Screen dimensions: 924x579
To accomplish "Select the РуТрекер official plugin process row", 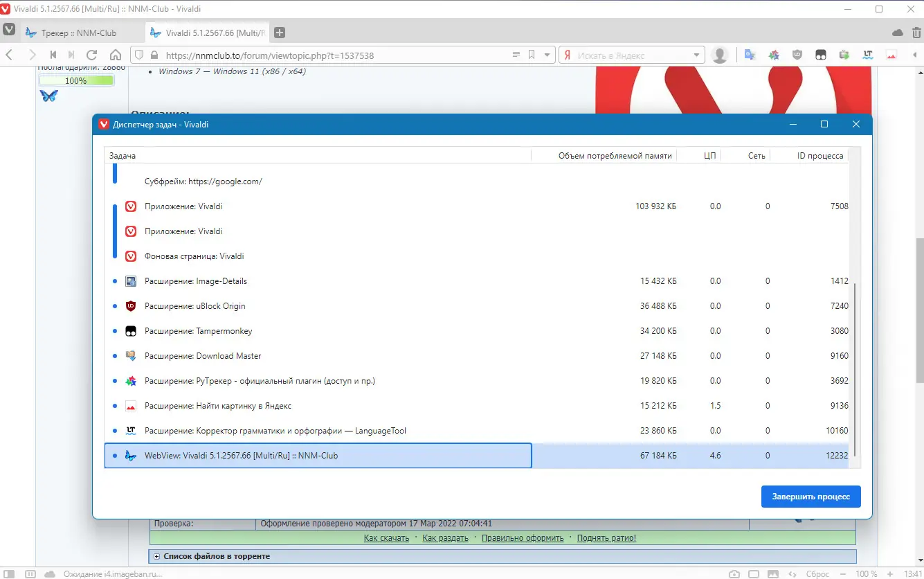I will click(x=477, y=381).
